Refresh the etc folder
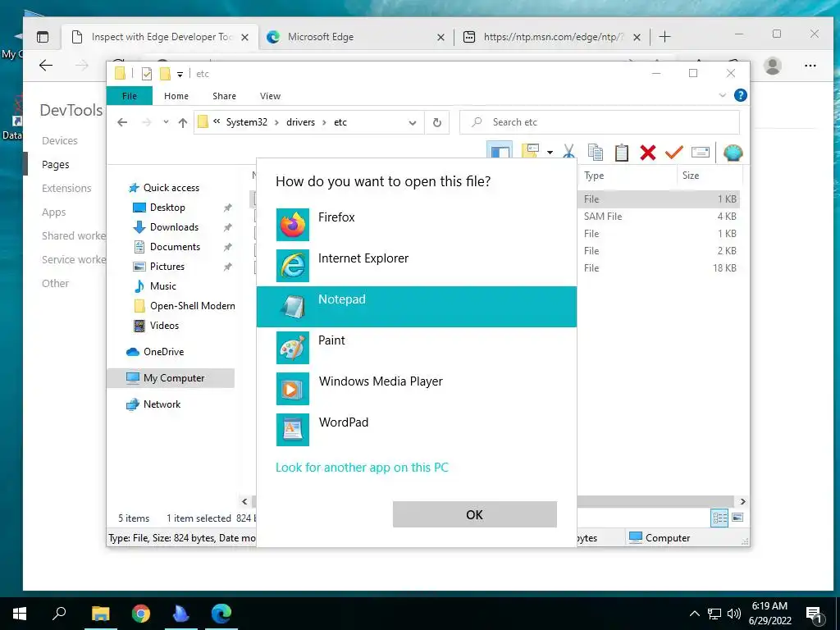840x630 pixels. [437, 123]
